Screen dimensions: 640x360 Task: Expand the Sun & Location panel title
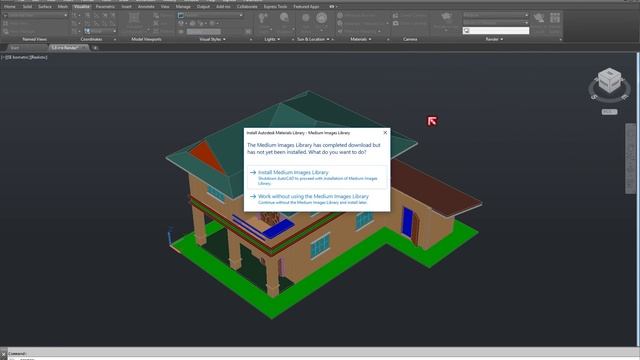[313, 39]
